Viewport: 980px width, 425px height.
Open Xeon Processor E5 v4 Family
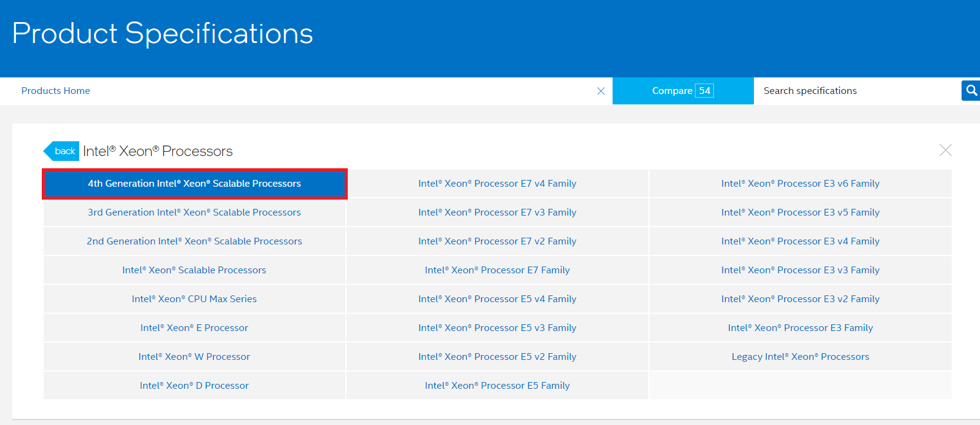coord(497,299)
